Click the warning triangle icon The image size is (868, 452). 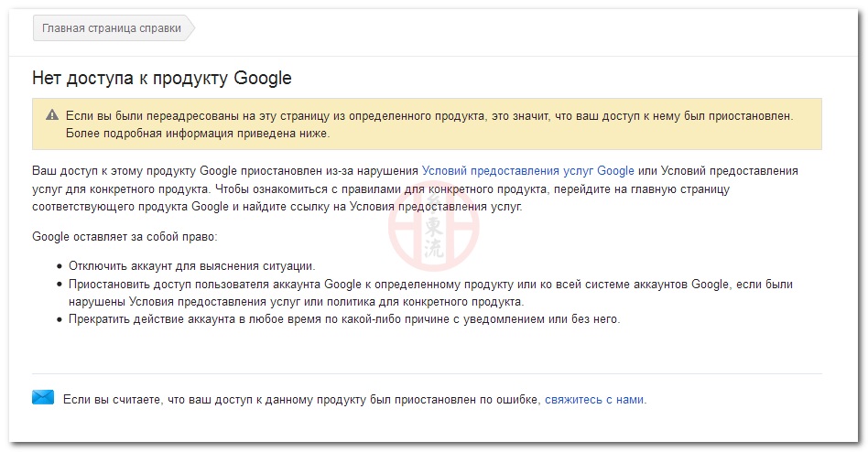coord(52,115)
